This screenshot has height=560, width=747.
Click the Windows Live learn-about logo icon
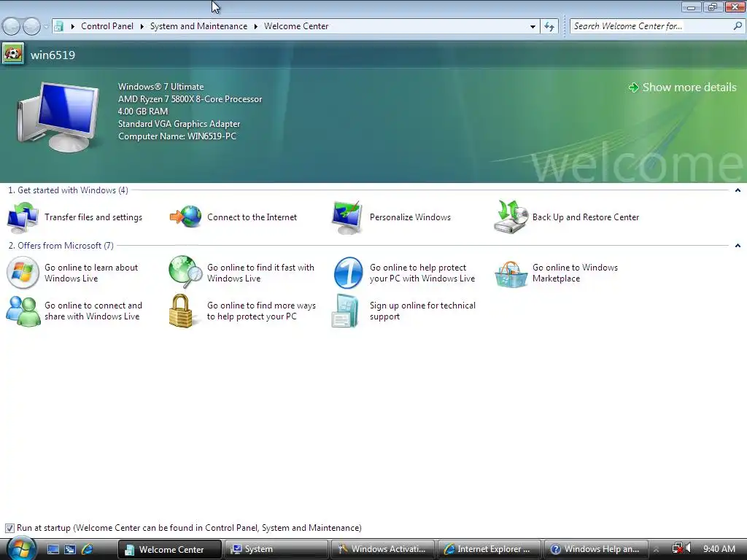(x=23, y=273)
